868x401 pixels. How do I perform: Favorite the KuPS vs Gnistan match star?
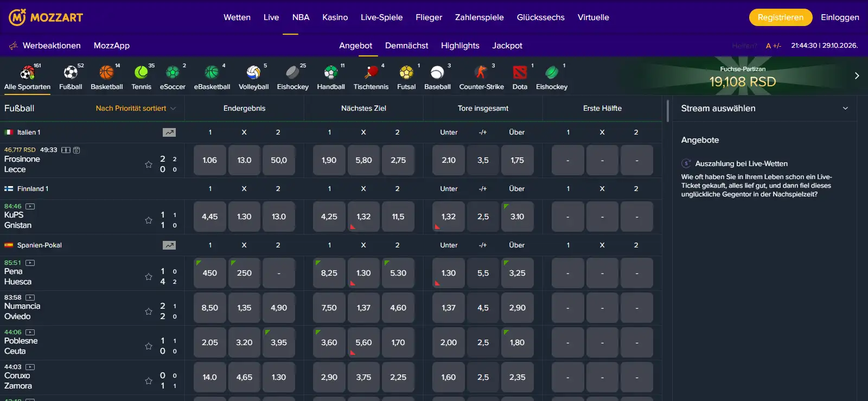click(149, 220)
